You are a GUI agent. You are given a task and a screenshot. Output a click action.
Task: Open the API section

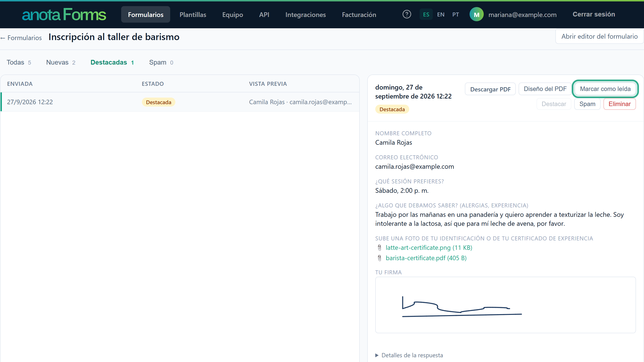point(264,15)
